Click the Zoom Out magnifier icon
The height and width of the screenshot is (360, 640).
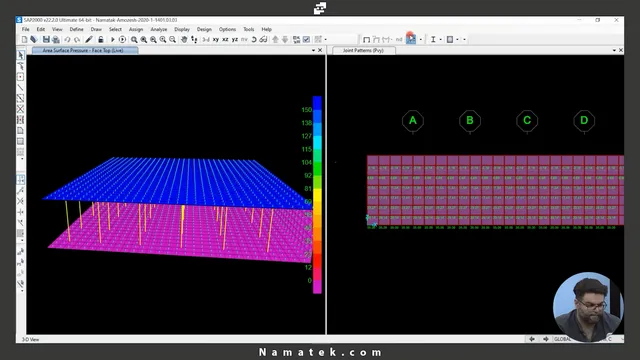173,40
